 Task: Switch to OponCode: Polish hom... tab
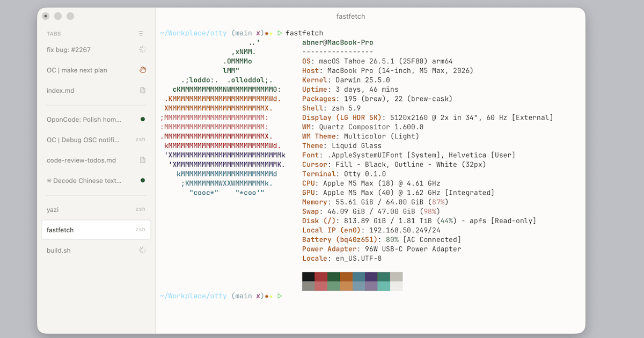[96, 119]
